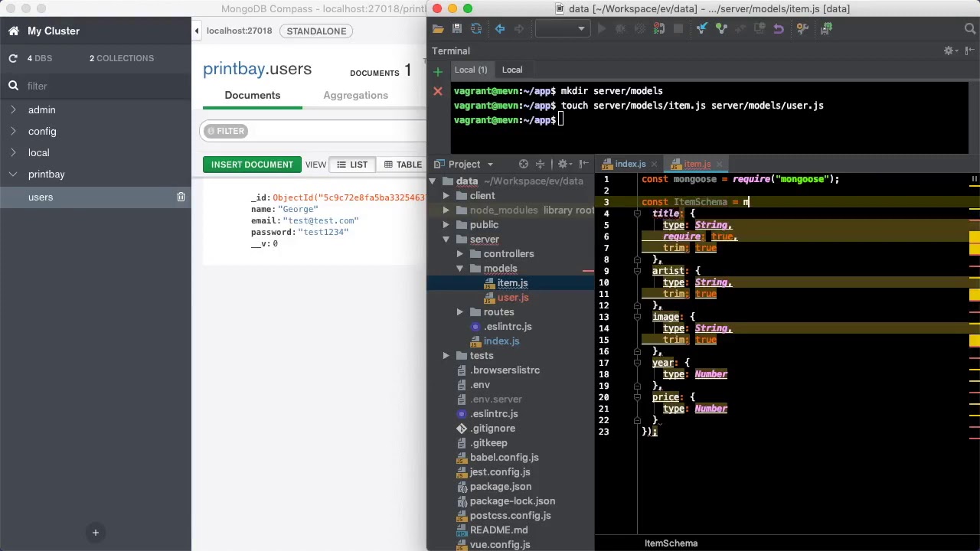The width and height of the screenshot is (980, 551).
Task: Toggle code fold marker at the artist line
Action: pyautogui.click(x=637, y=271)
